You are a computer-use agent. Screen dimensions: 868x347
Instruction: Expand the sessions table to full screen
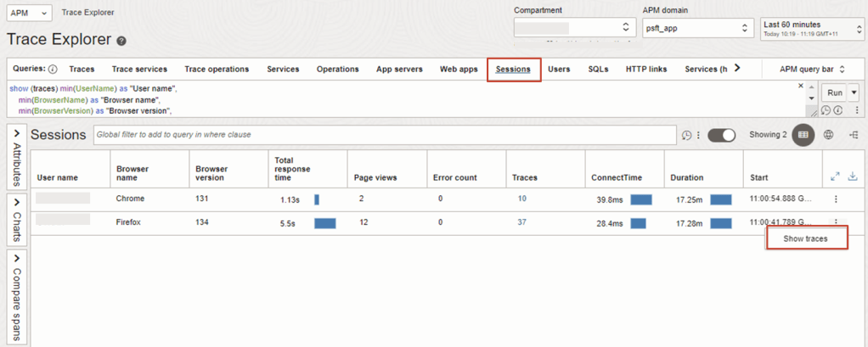[835, 176]
